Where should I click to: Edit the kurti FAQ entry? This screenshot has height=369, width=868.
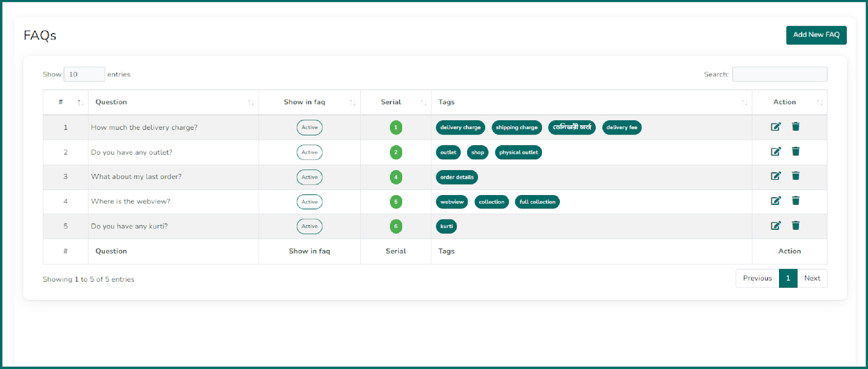coord(776,226)
